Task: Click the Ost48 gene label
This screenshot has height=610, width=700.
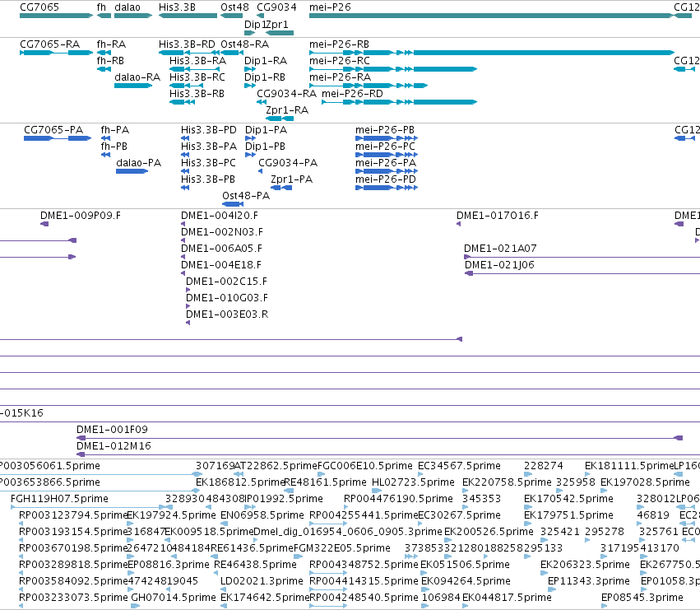Action: click(234, 7)
